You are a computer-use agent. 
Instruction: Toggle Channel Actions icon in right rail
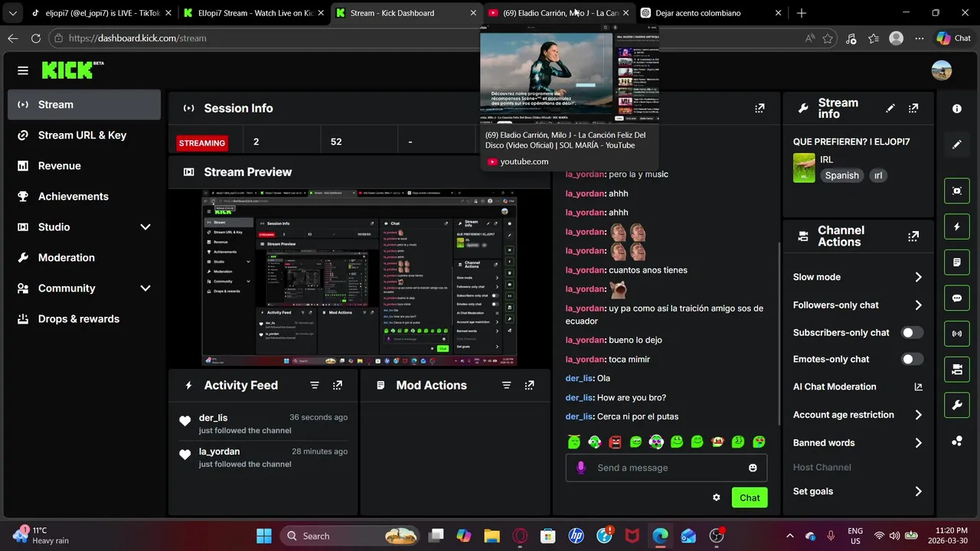tap(957, 370)
